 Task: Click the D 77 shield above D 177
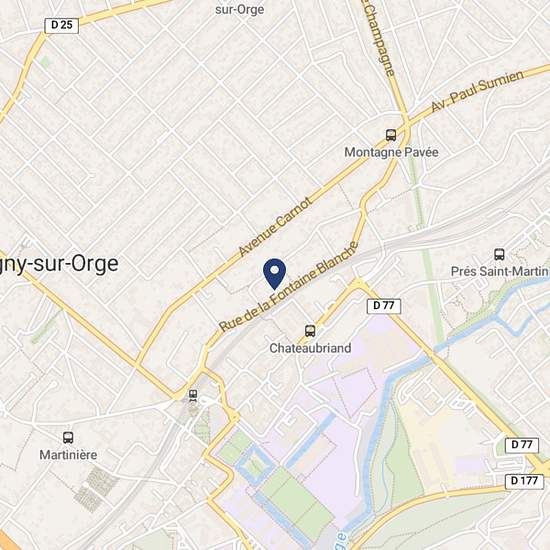tap(522, 445)
